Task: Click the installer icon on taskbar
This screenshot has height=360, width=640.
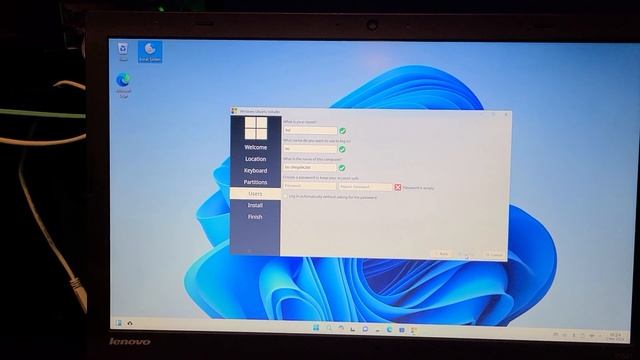Action: pyautogui.click(x=414, y=330)
